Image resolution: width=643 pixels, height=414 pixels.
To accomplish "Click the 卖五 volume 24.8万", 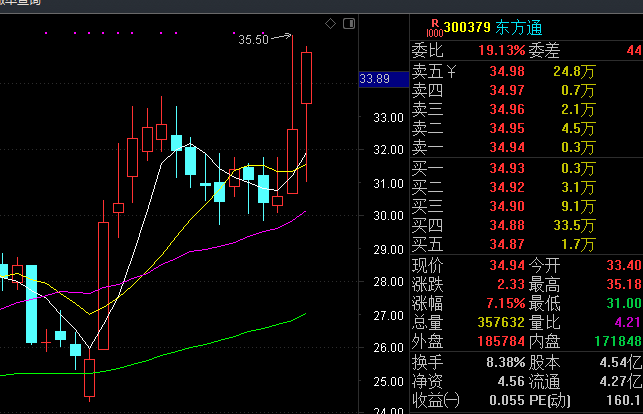I will tap(574, 72).
